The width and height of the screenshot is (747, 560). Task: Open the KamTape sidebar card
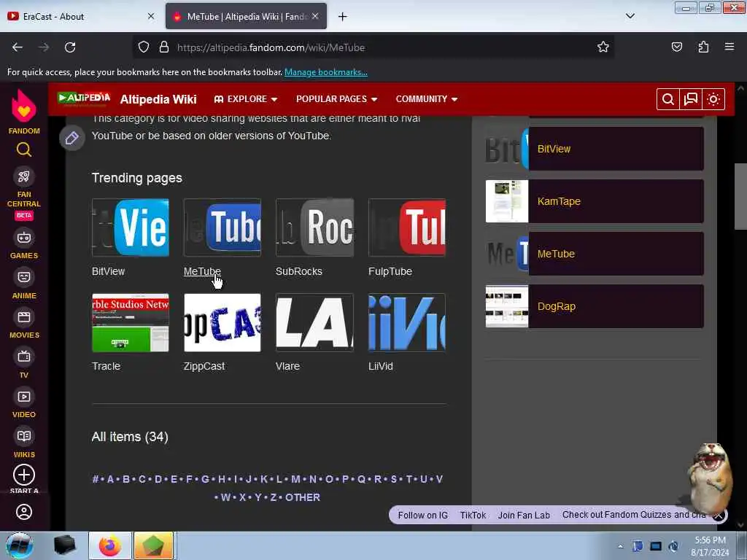595,201
